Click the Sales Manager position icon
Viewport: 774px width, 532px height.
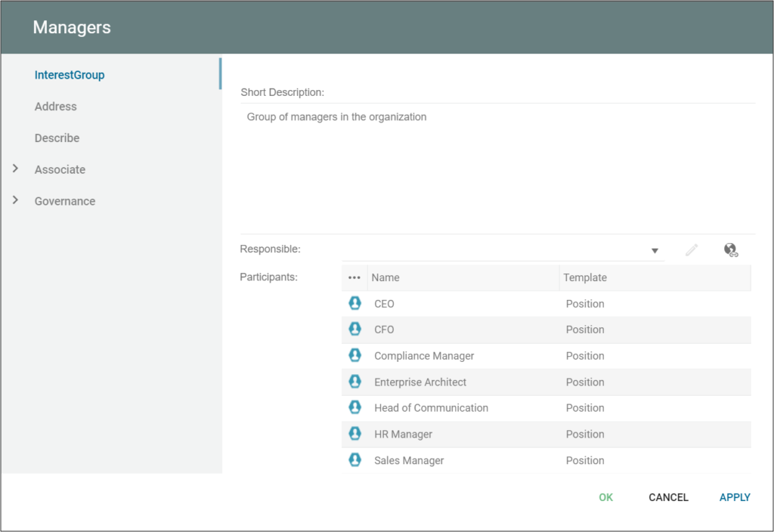click(354, 460)
